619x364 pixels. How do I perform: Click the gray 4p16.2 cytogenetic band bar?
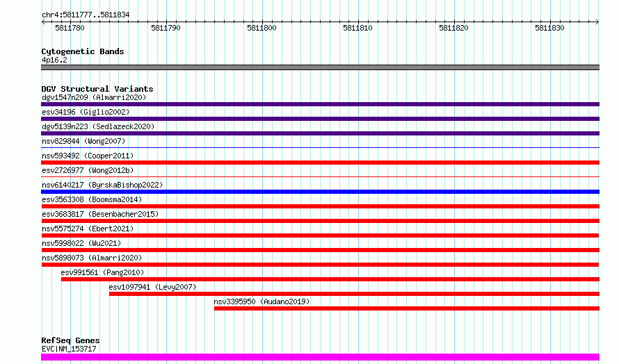click(x=320, y=67)
